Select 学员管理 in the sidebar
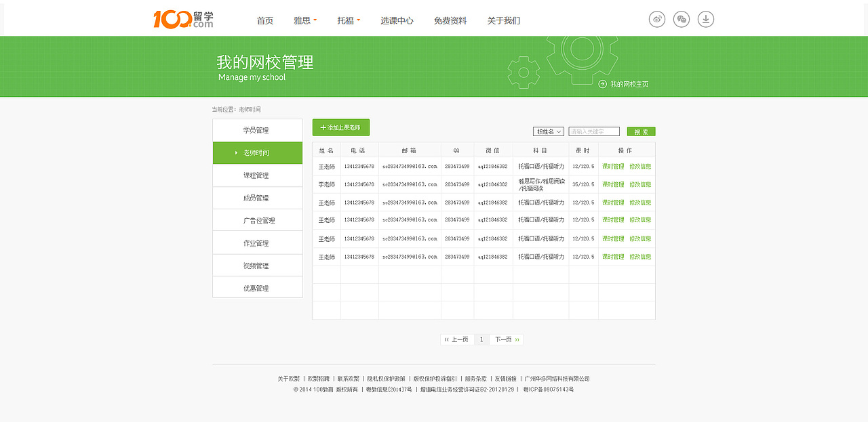This screenshot has width=868, height=422. tap(258, 130)
